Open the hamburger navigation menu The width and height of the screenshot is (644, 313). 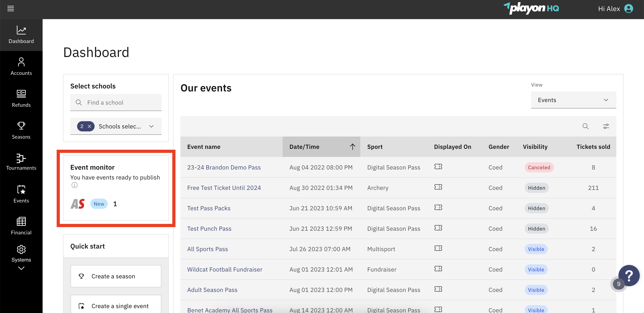tap(10, 8)
